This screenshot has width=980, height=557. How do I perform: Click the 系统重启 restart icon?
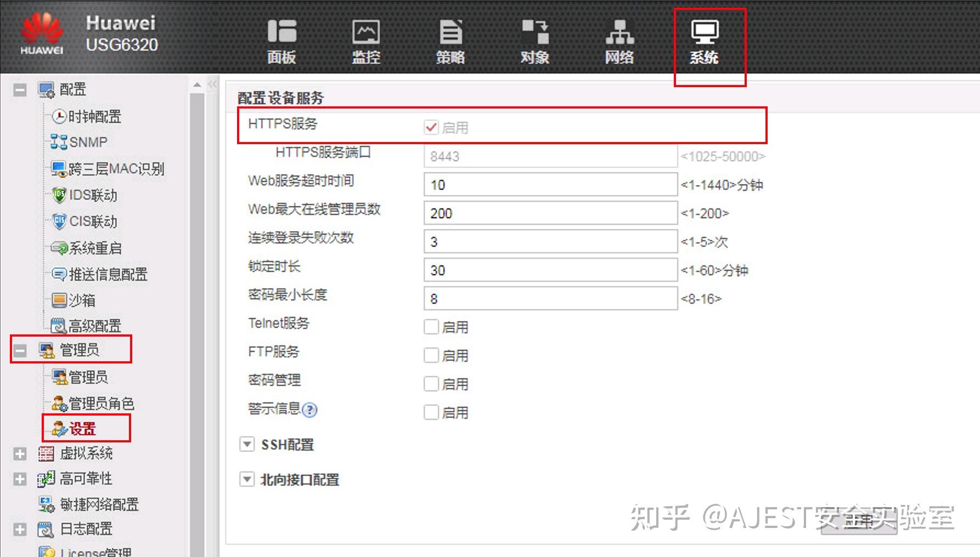[x=59, y=248]
